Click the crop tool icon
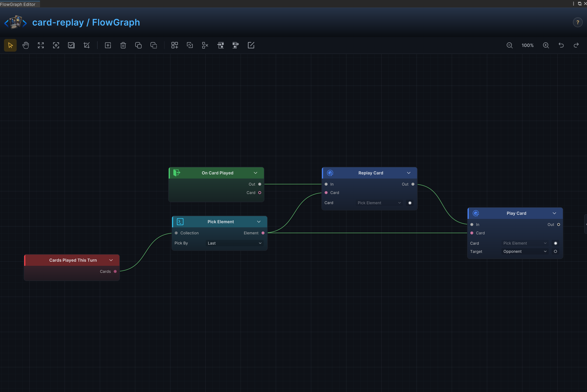 pos(87,45)
